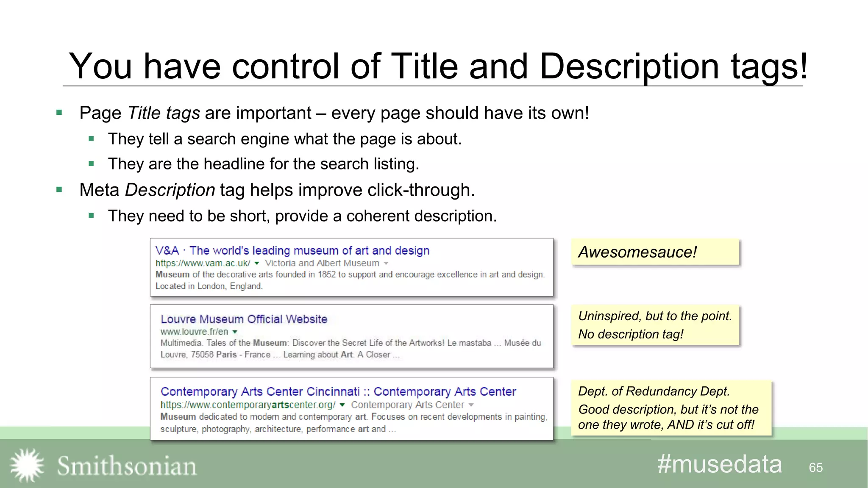868x488 pixels.
Task: Click 'They are the headline for the search listing'
Action: (263, 164)
